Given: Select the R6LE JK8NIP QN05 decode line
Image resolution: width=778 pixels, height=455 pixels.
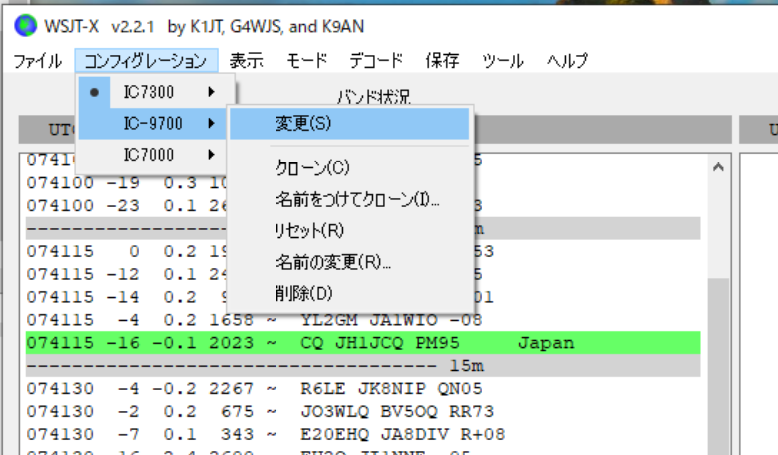Looking at the screenshot, I should click(x=363, y=389).
